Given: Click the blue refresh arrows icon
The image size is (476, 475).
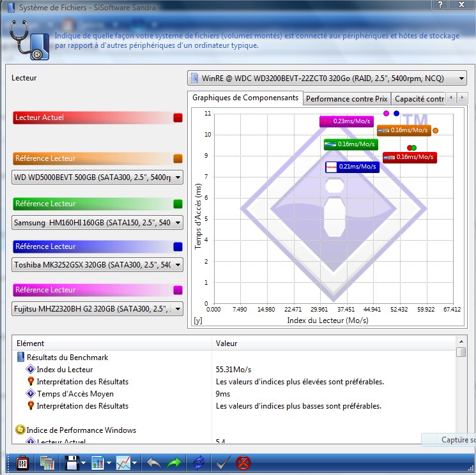Looking at the screenshot, I should [199, 463].
